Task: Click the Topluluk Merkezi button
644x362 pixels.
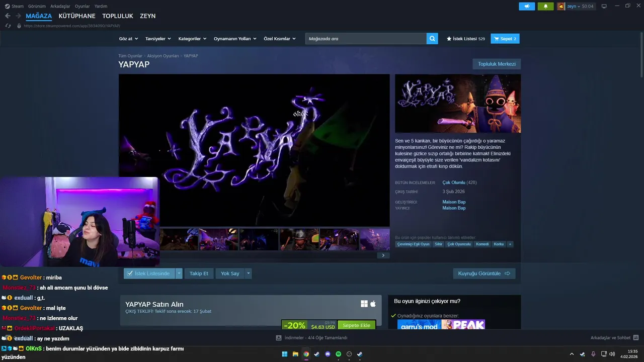Action: (497, 64)
